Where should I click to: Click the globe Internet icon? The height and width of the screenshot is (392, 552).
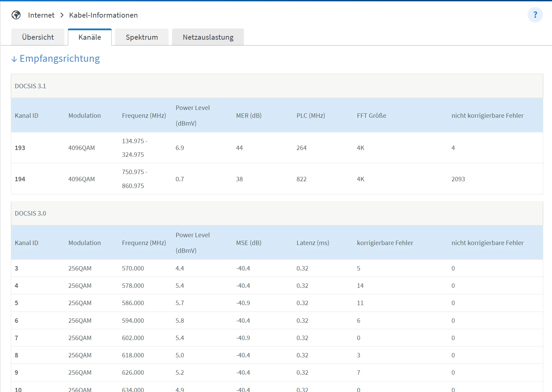(x=16, y=15)
